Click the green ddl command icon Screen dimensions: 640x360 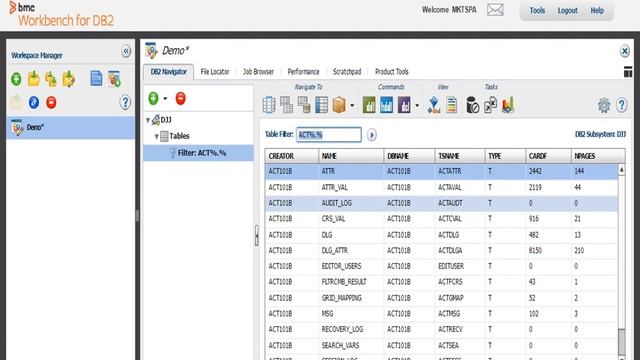[369, 105]
